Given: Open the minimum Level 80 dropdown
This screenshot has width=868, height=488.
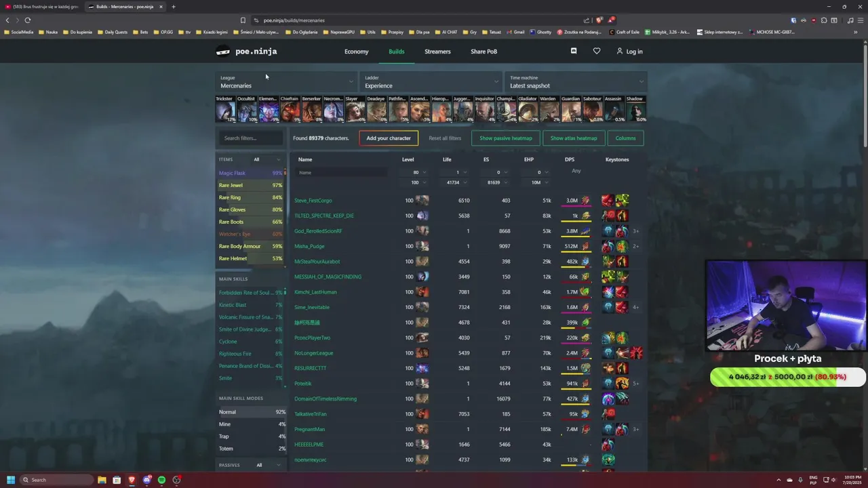Looking at the screenshot, I should tap(416, 172).
